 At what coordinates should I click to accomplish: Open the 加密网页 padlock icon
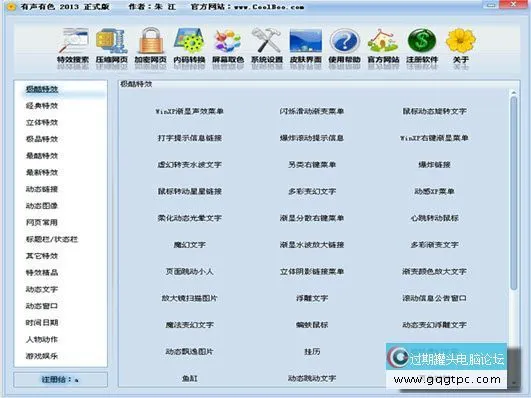click(150, 41)
